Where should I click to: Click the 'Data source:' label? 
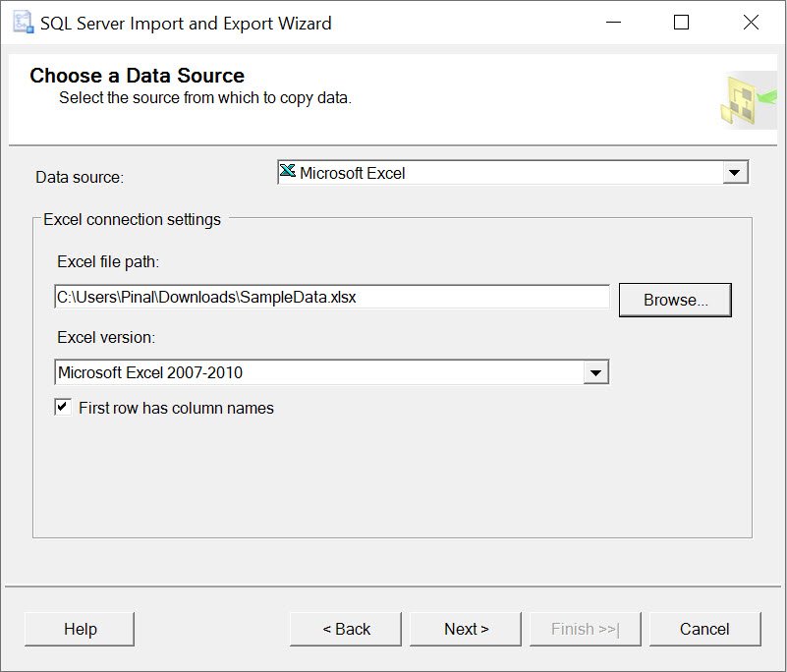point(80,177)
